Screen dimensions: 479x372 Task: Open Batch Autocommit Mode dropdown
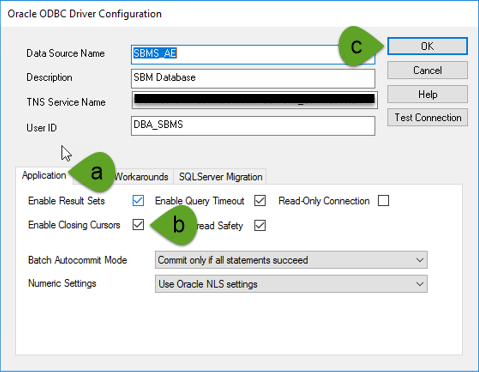pos(291,260)
